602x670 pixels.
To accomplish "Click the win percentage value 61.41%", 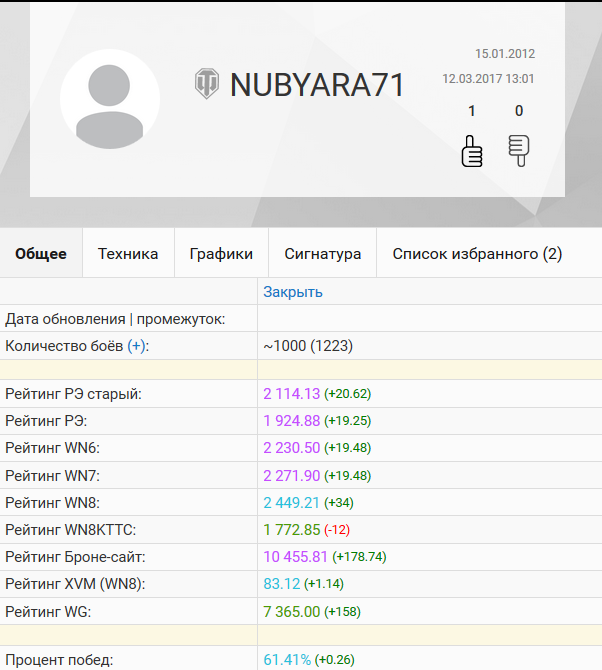I will tap(287, 660).
